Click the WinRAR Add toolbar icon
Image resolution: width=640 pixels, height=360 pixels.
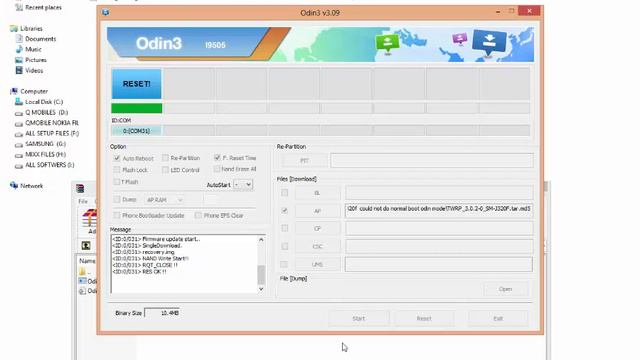click(x=89, y=219)
